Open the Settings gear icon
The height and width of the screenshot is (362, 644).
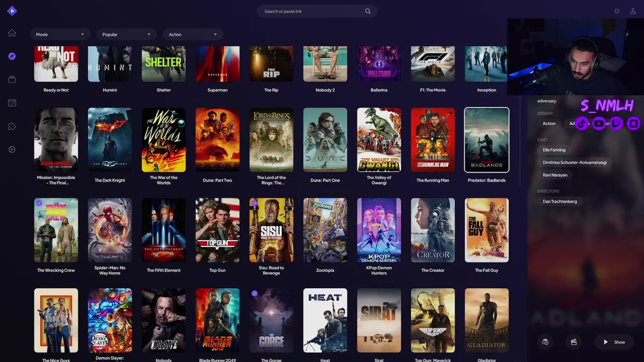coord(12,149)
